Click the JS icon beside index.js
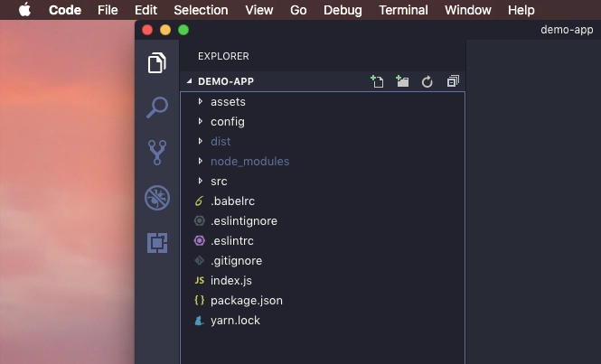Viewport: 601px width, 364px height. click(x=200, y=281)
